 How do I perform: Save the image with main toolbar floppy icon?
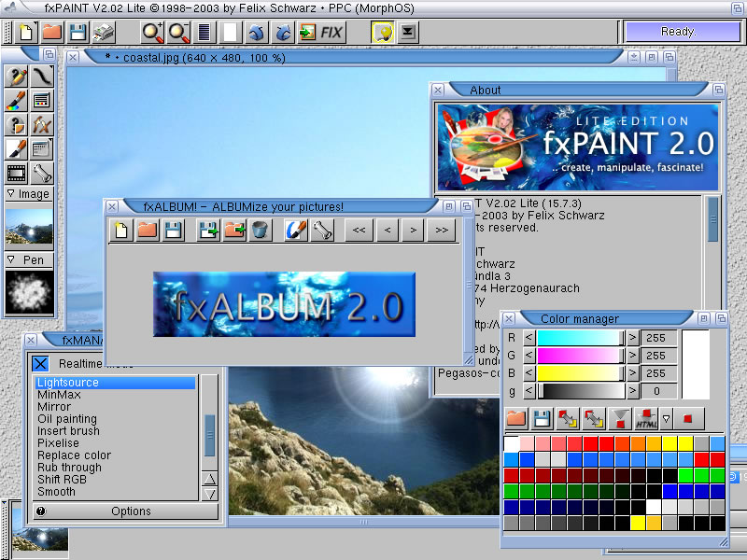[x=78, y=33]
